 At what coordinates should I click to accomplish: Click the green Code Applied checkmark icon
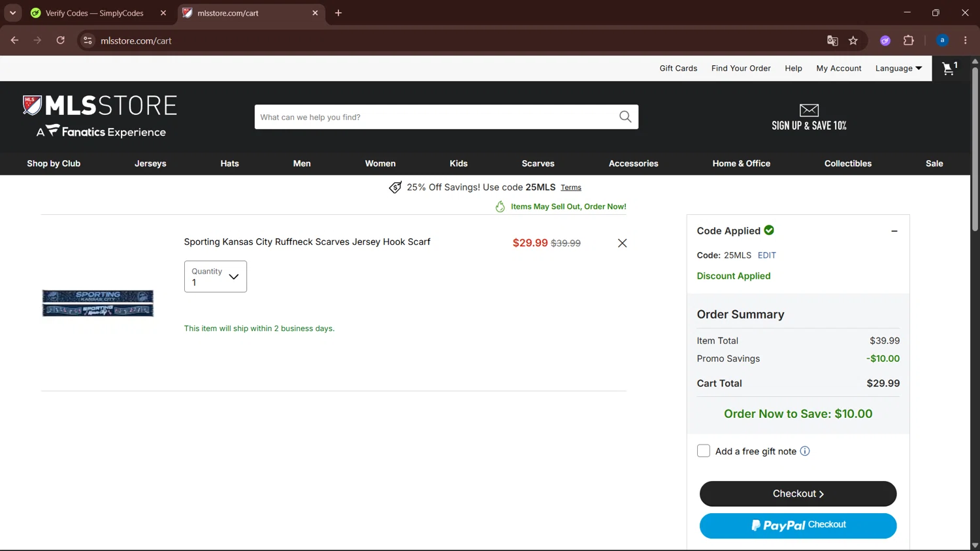point(769,230)
